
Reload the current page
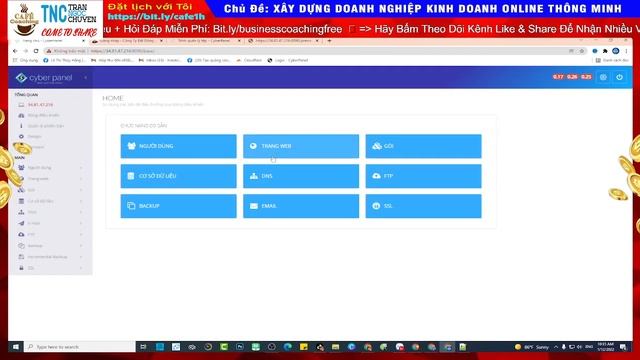click(36, 51)
